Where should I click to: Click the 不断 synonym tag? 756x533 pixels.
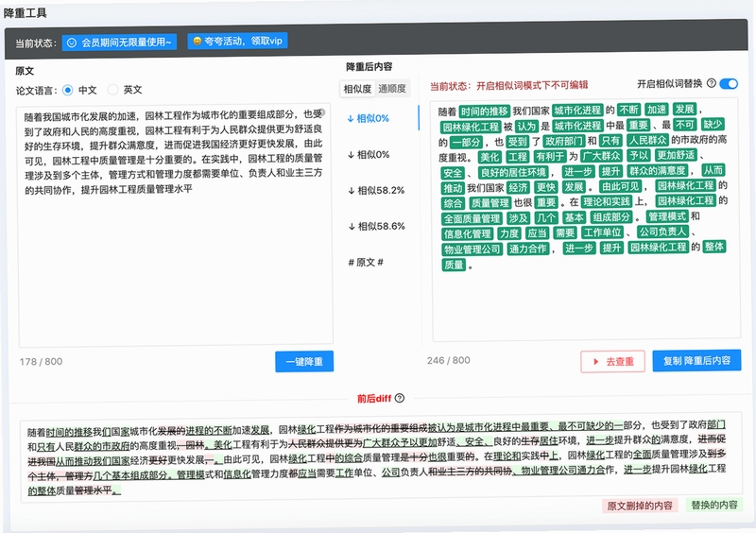click(628, 110)
